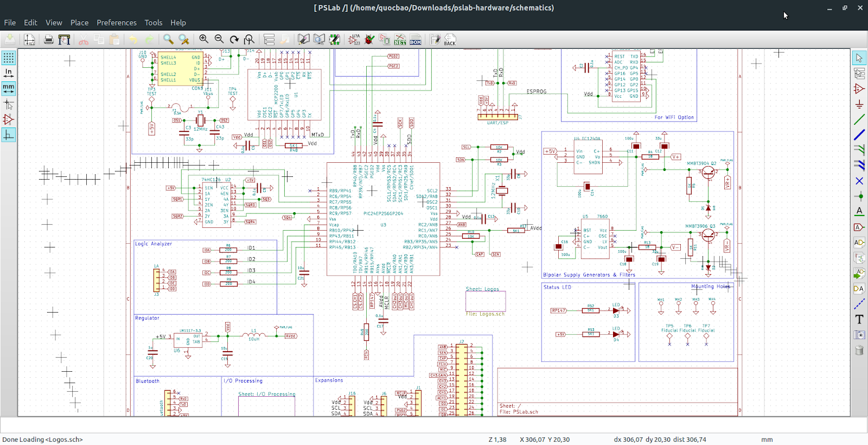Click Annotate Schematic Components icon
This screenshot has height=445, width=868.
coord(354,39)
